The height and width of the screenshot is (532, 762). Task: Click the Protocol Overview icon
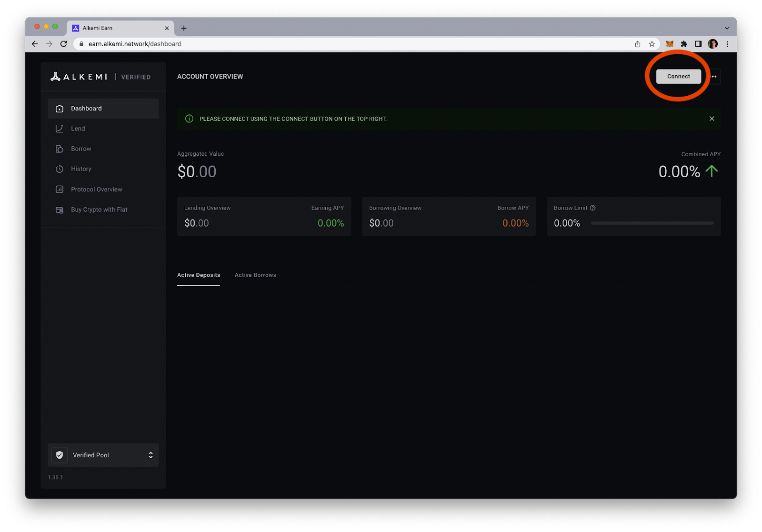pyautogui.click(x=60, y=190)
